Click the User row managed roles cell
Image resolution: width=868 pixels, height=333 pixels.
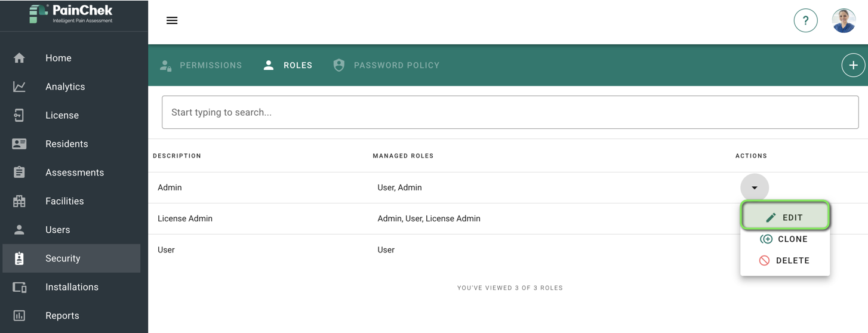pyautogui.click(x=386, y=249)
